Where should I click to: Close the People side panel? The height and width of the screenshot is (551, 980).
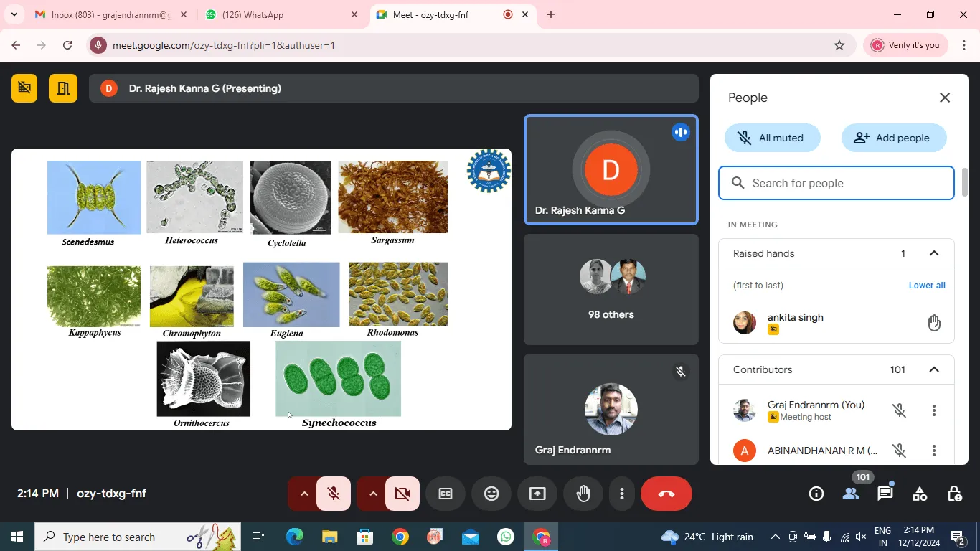pyautogui.click(x=945, y=98)
